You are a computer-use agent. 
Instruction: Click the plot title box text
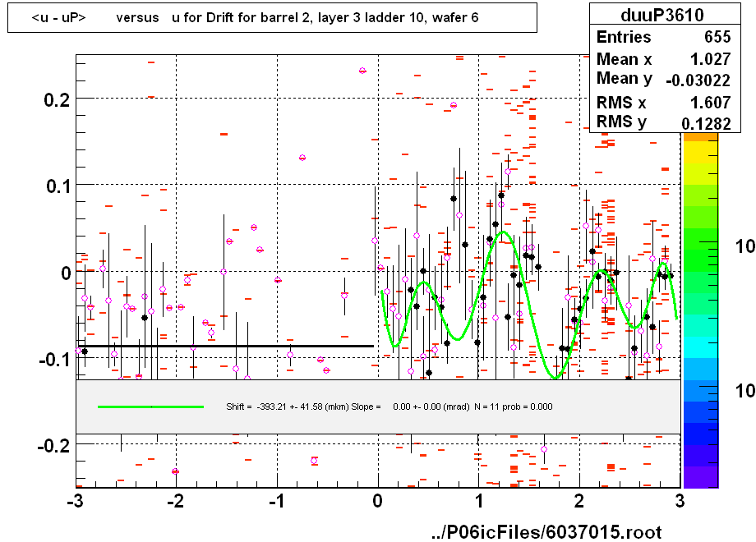(255, 18)
